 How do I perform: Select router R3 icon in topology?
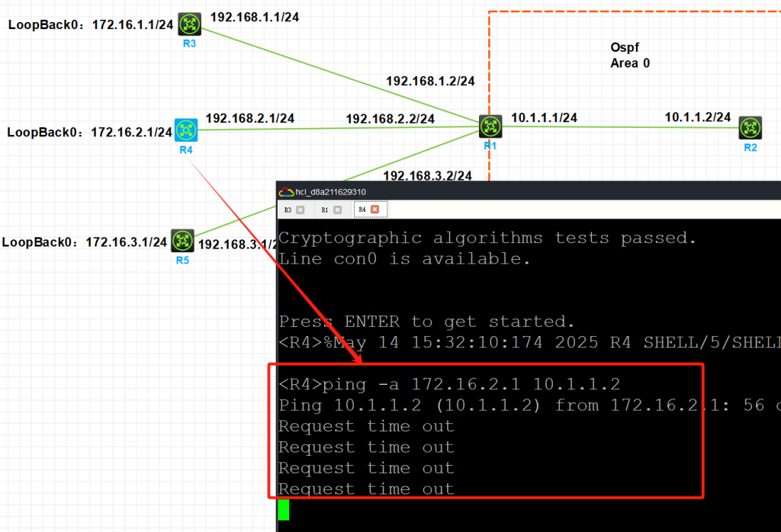(x=190, y=24)
